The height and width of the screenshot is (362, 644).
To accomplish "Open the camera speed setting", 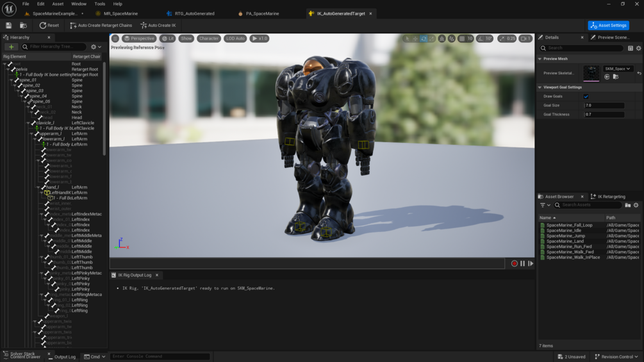I will coord(525,38).
